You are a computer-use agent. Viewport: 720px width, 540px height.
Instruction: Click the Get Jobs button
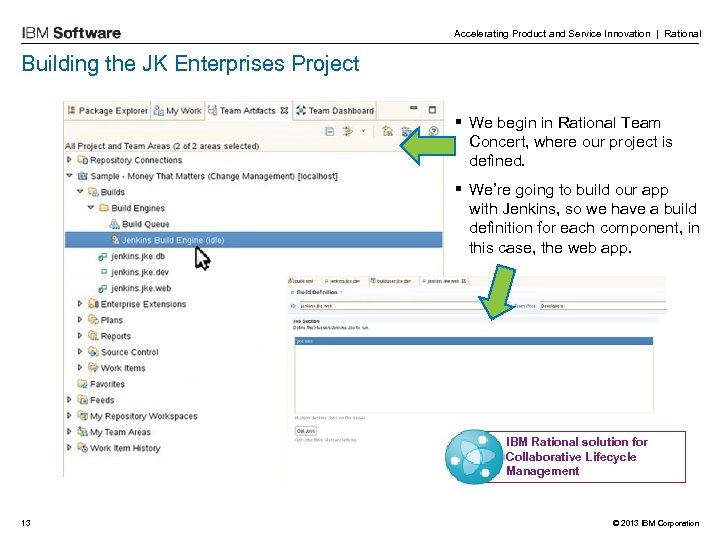click(306, 431)
